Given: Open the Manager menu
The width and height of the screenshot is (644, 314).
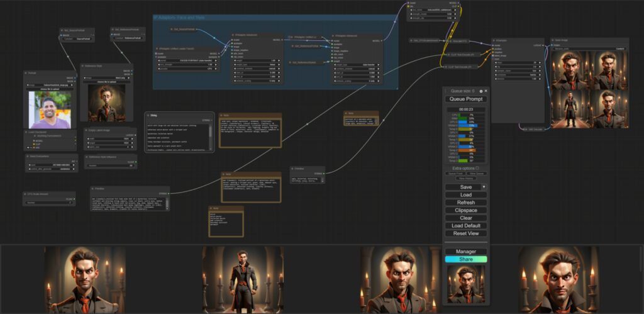Looking at the screenshot, I should (x=465, y=251).
